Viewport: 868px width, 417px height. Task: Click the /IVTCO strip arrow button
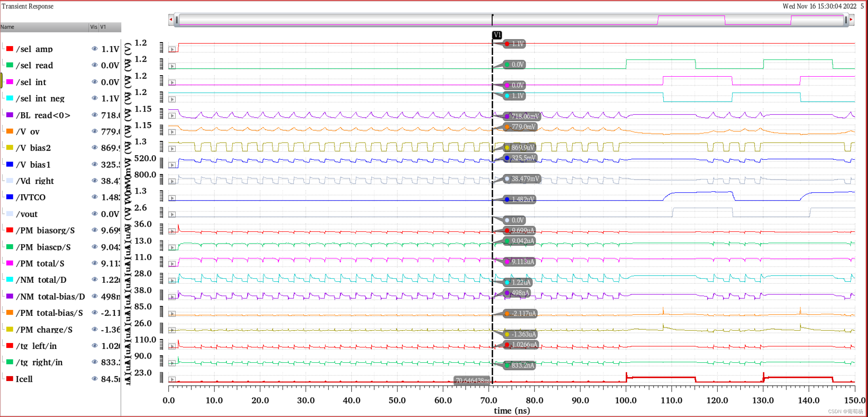(x=172, y=198)
